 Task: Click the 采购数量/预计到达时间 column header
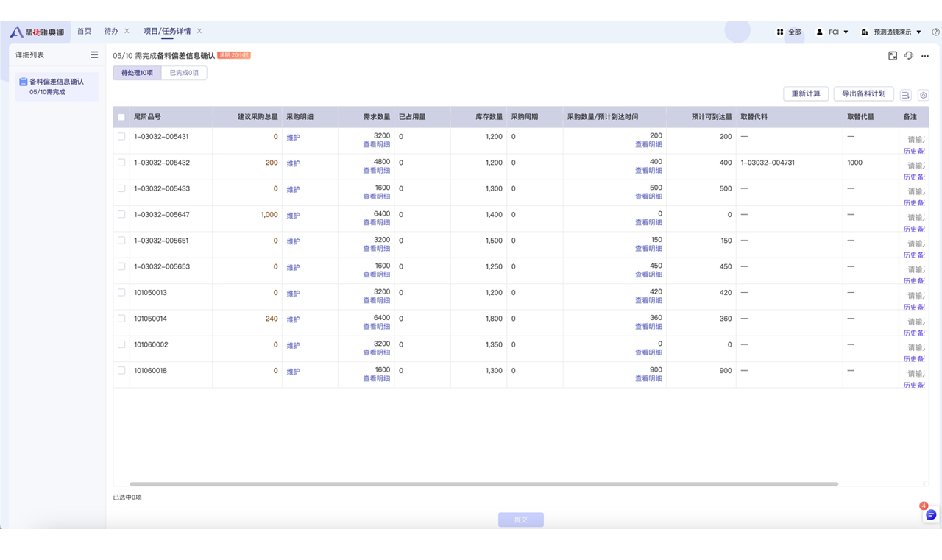tap(603, 117)
